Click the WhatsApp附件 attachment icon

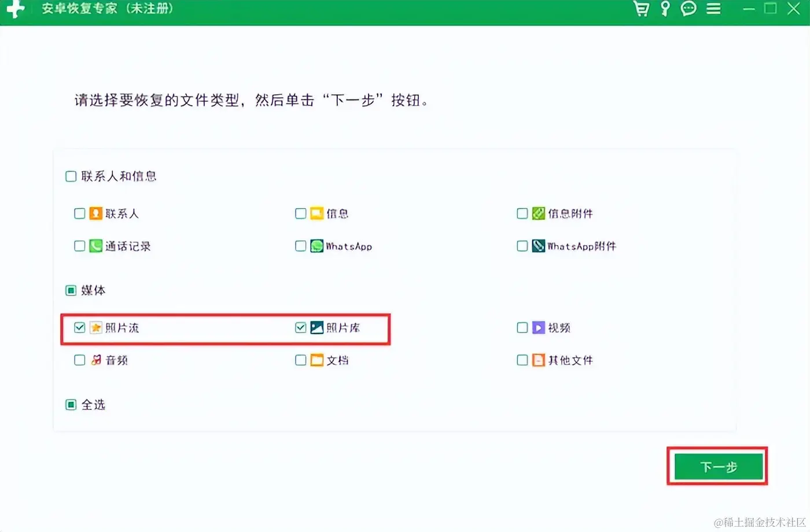539,246
